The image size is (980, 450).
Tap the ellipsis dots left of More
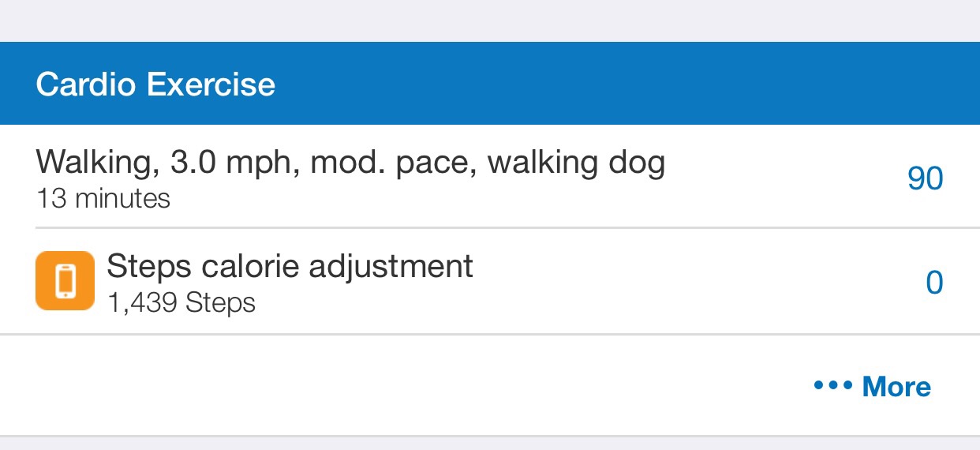833,386
